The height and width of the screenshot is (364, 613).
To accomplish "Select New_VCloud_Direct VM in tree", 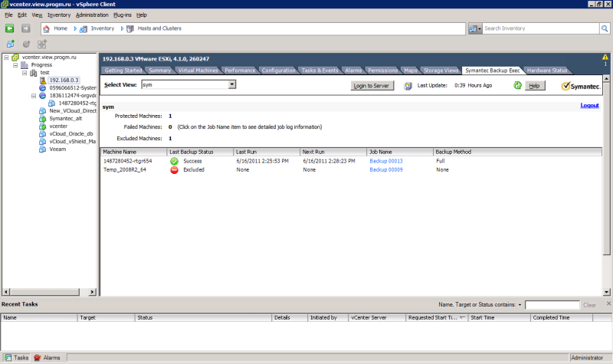I will 73,111.
